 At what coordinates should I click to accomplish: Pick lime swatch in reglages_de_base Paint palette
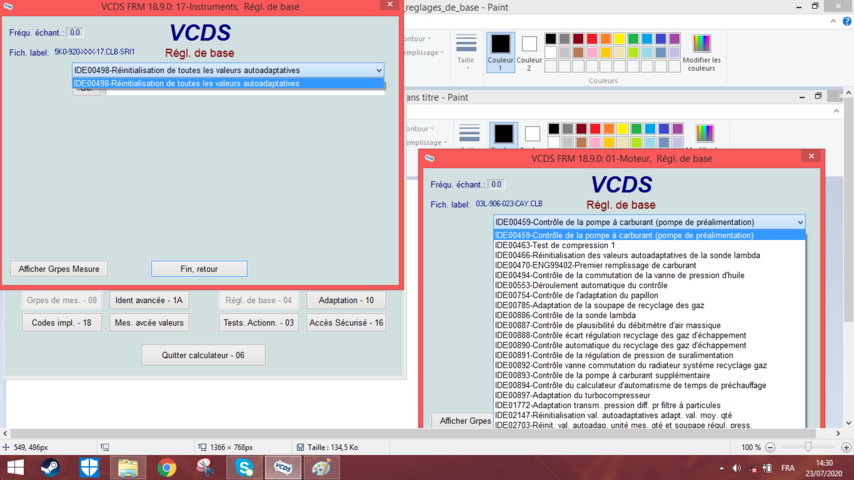633,53
